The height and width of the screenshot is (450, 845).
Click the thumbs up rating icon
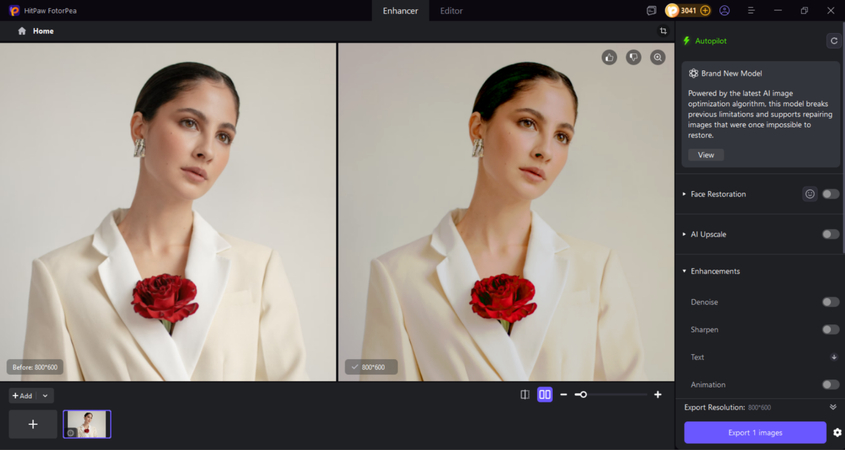(x=609, y=57)
